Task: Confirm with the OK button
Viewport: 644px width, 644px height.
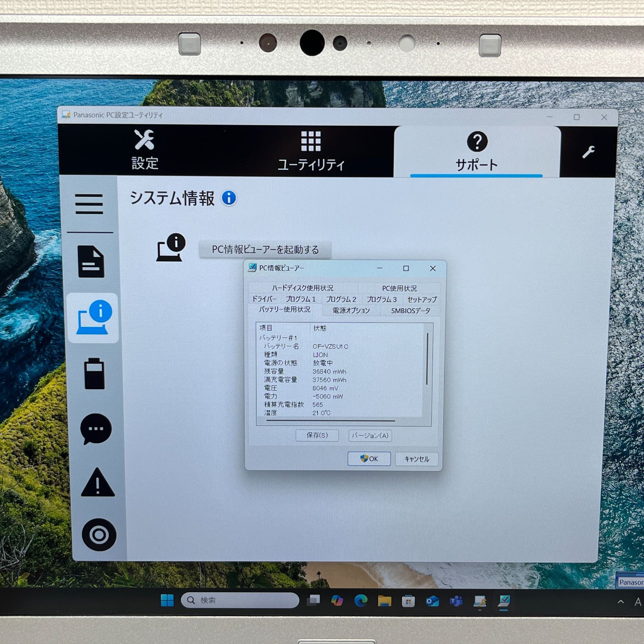Action: pyautogui.click(x=369, y=458)
